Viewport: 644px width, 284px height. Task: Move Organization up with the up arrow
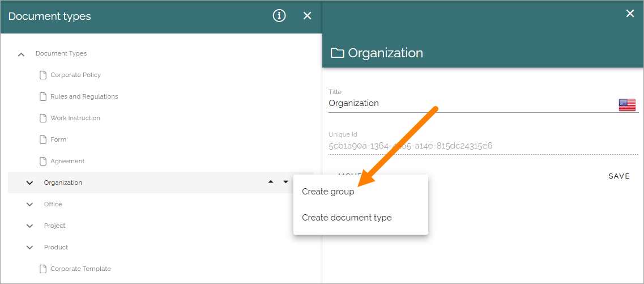click(x=271, y=181)
